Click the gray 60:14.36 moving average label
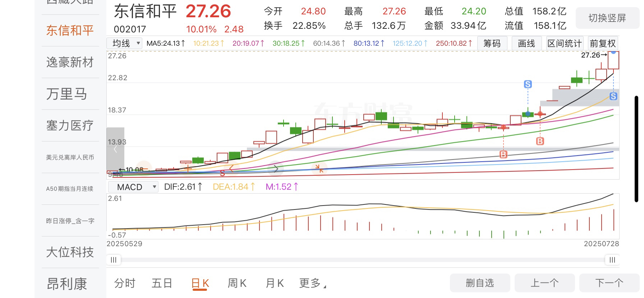The image size is (644, 298). coord(329,44)
